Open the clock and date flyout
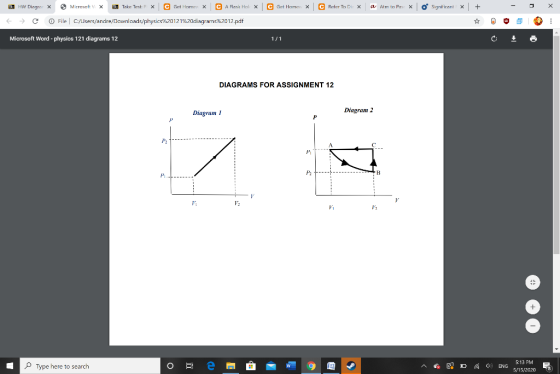This screenshot has height=374, width=560. [x=524, y=366]
